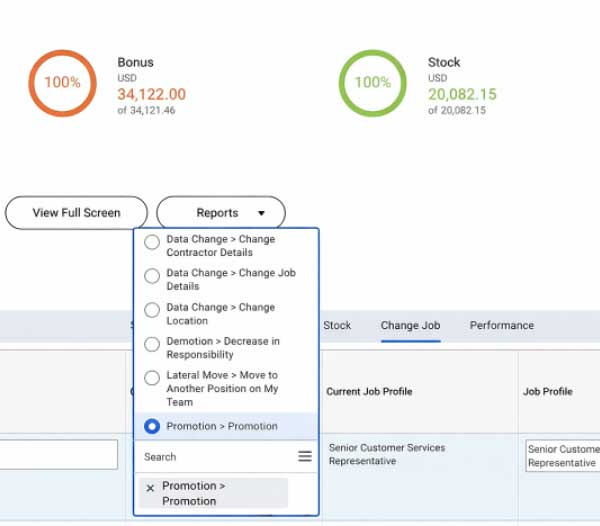
Task: Open the Job Profile field in the row
Action: (562, 456)
